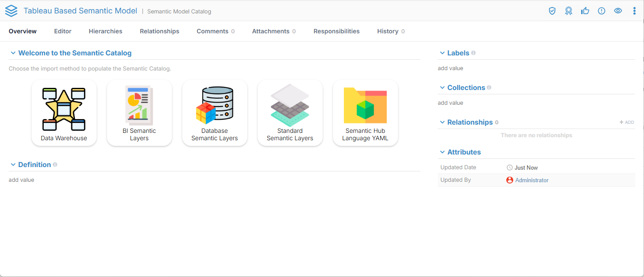Click the thumbs up endorse icon
This screenshot has width=644, height=277.
click(585, 11)
